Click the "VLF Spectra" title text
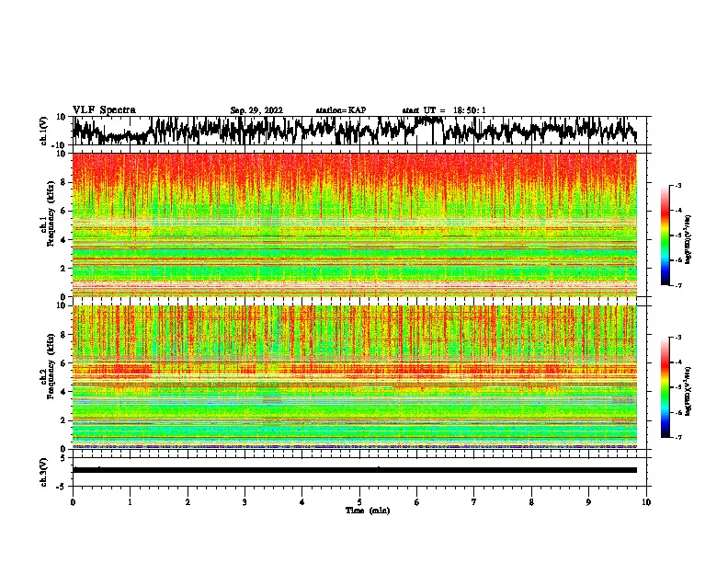This screenshot has width=728, height=563. point(104,110)
